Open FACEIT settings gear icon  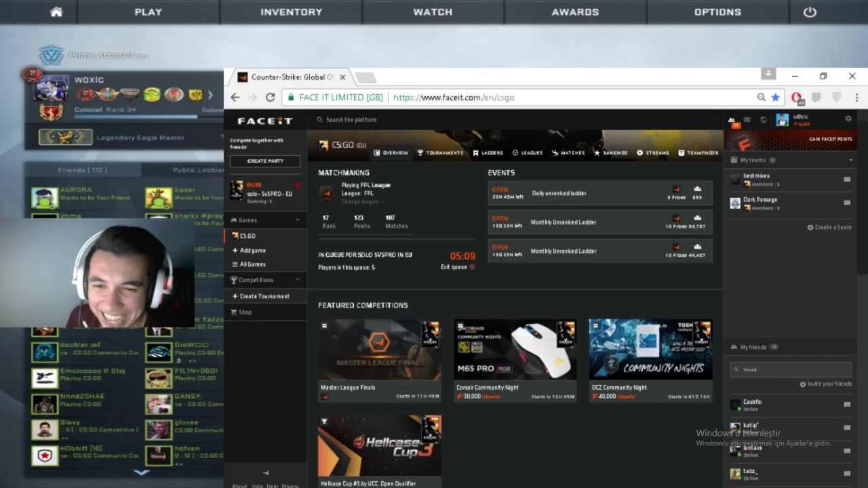click(848, 119)
